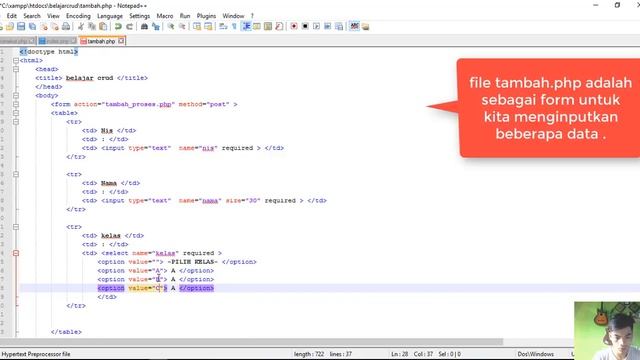Print the document with the Print icon
This screenshot has height=360, width=640.
point(66,27)
